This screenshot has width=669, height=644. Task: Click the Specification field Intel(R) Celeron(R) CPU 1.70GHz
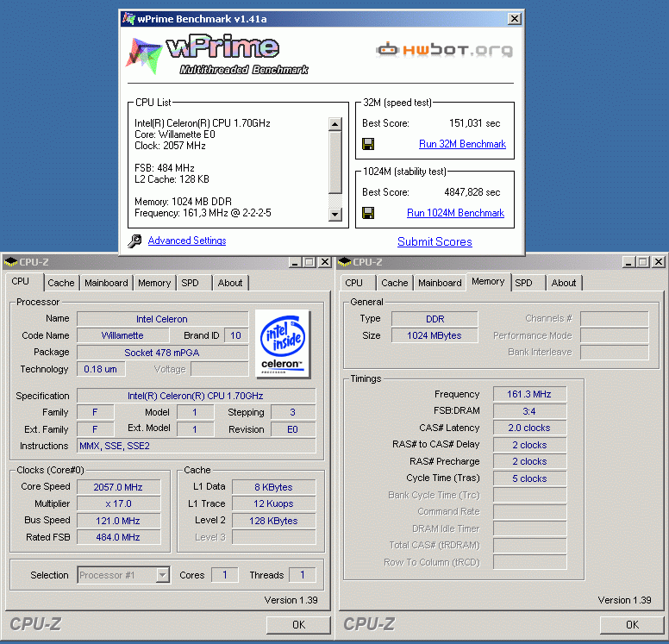pyautogui.click(x=197, y=396)
